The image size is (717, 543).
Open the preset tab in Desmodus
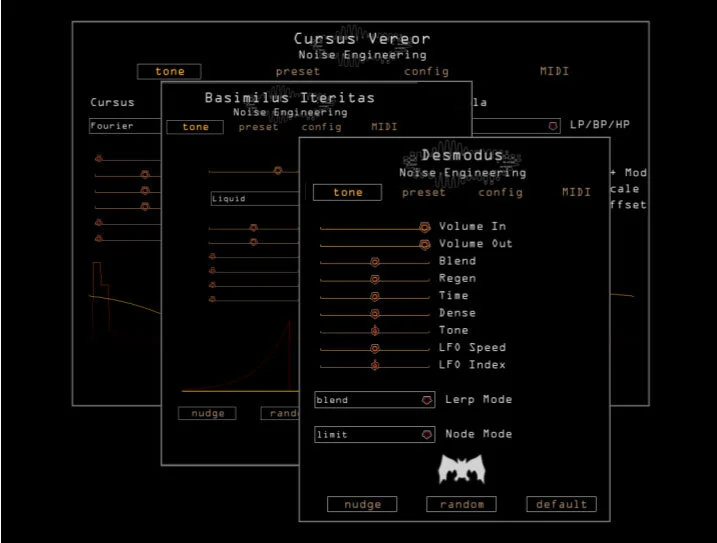[423, 193]
